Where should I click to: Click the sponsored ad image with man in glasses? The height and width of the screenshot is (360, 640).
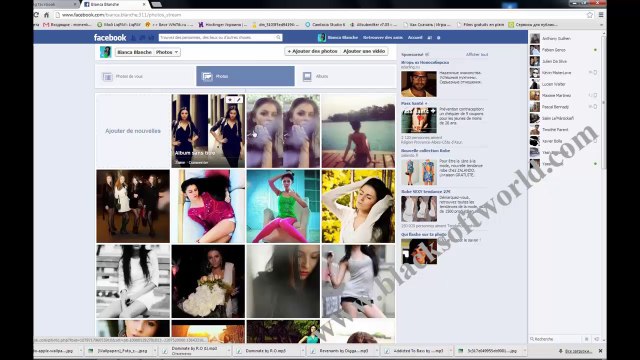[x=419, y=84]
